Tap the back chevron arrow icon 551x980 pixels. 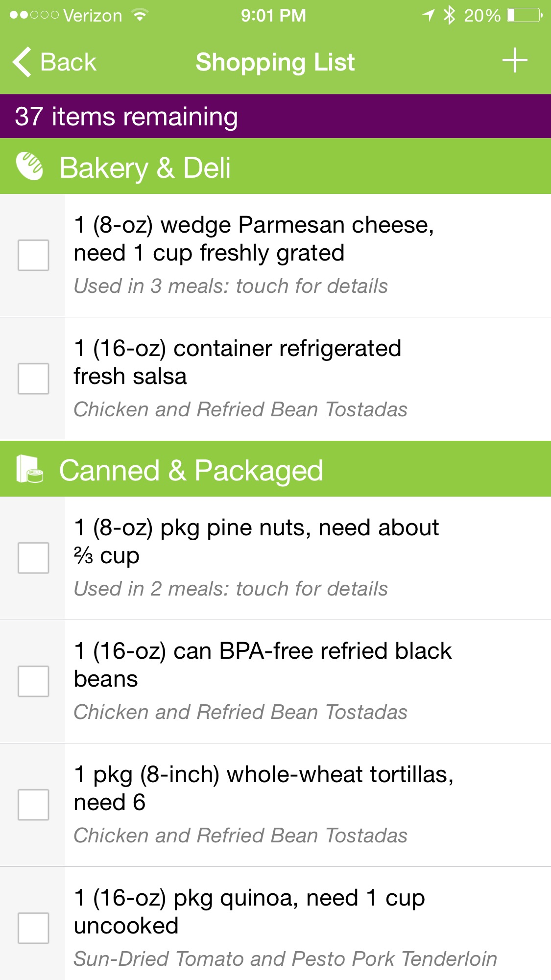22,62
